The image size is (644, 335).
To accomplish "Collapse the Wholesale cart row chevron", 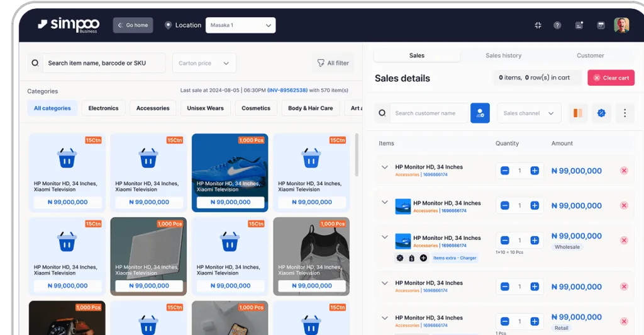I will click(384, 237).
